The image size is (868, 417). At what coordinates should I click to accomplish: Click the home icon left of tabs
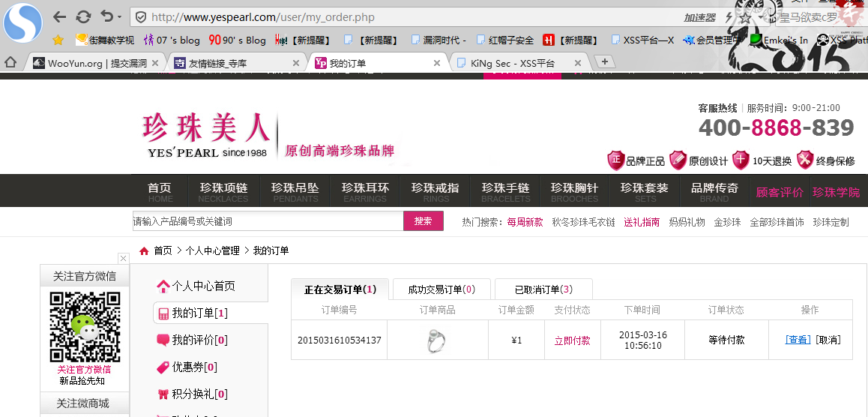click(10, 62)
